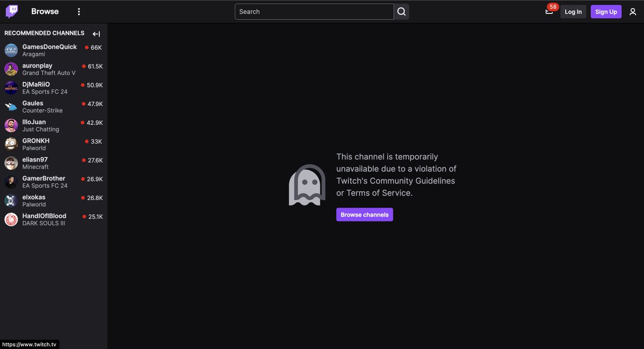Click the magnifying glass search button
Viewport: 644px width, 349px height.
click(401, 12)
